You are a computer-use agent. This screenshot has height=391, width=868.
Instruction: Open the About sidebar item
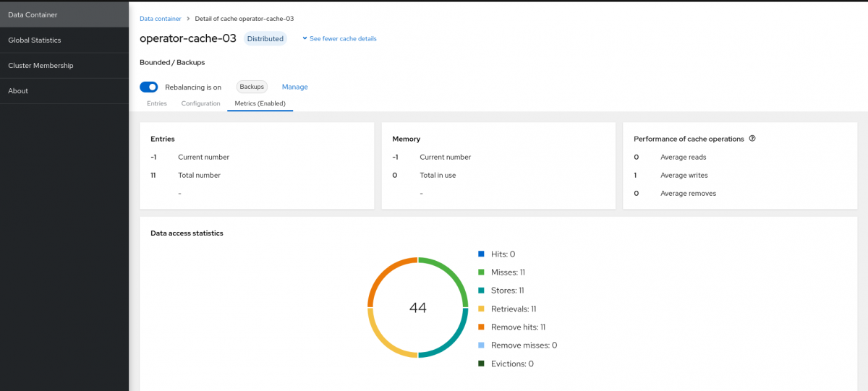(x=64, y=90)
